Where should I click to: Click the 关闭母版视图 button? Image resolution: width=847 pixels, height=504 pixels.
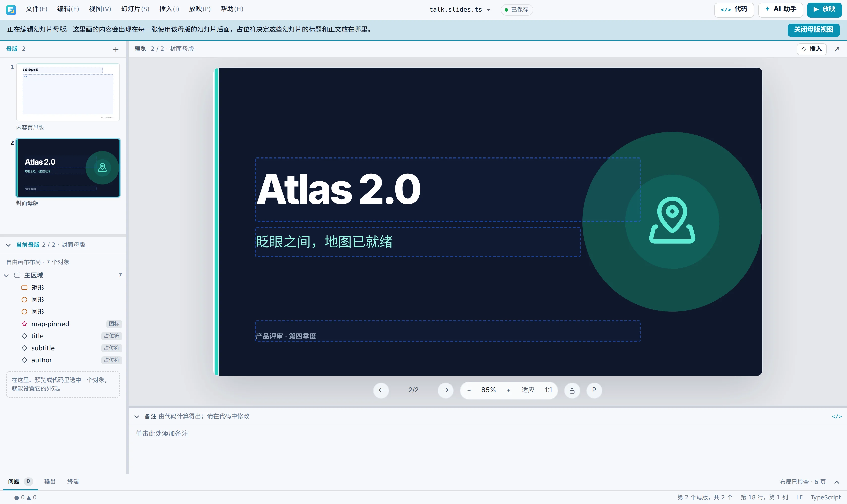813,30
